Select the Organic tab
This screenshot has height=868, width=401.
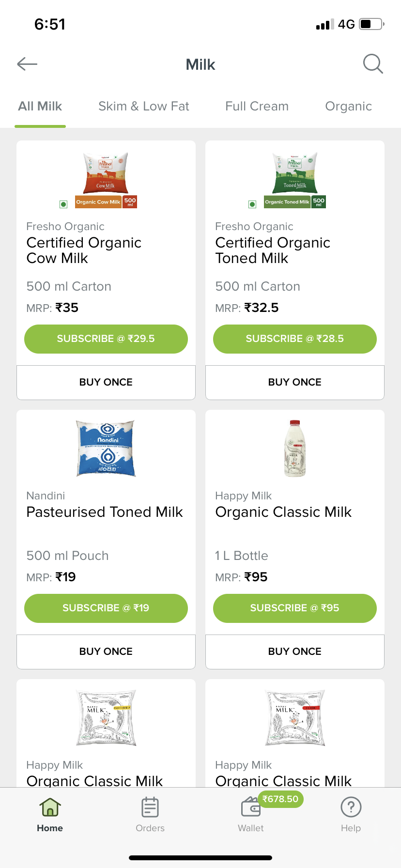coord(348,106)
